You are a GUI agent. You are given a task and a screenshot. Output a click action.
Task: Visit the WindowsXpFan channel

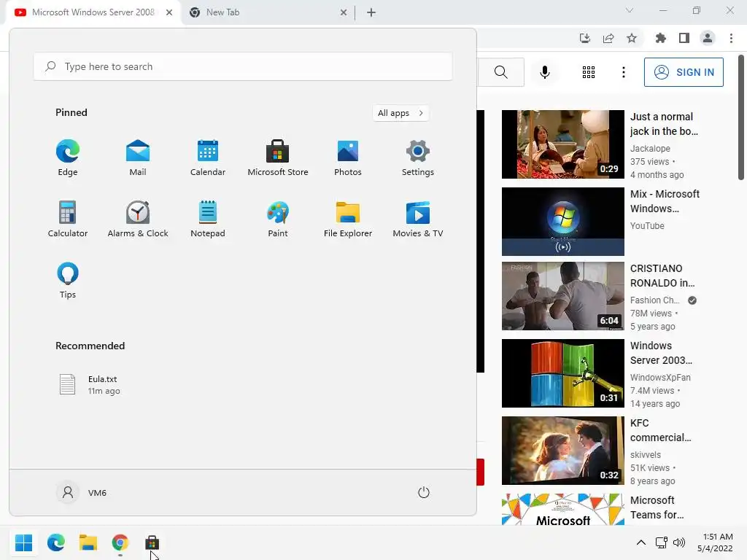[x=660, y=377]
